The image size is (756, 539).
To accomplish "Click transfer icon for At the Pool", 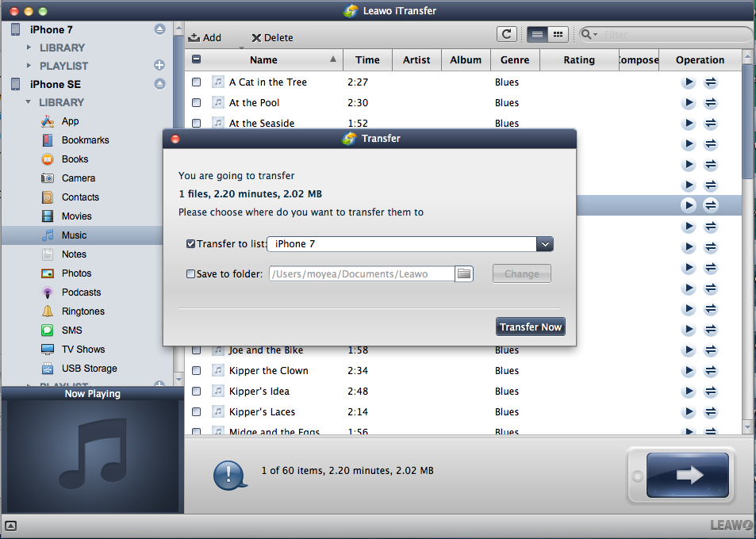I will tap(711, 103).
